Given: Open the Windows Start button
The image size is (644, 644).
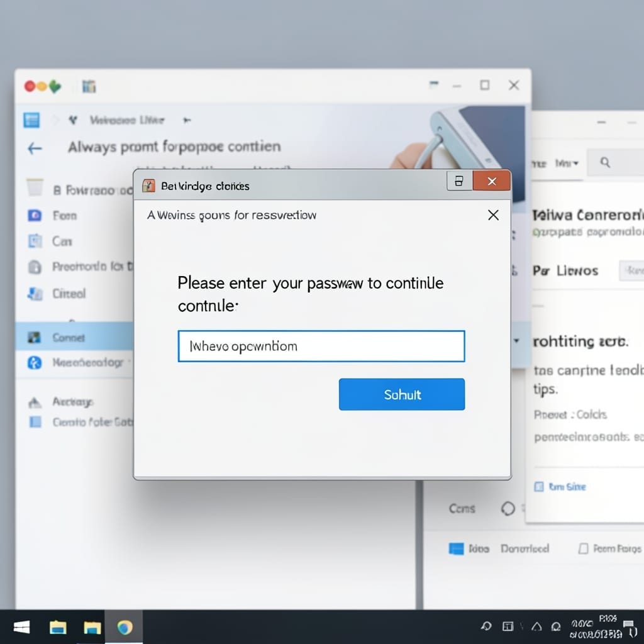Looking at the screenshot, I should 21,627.
